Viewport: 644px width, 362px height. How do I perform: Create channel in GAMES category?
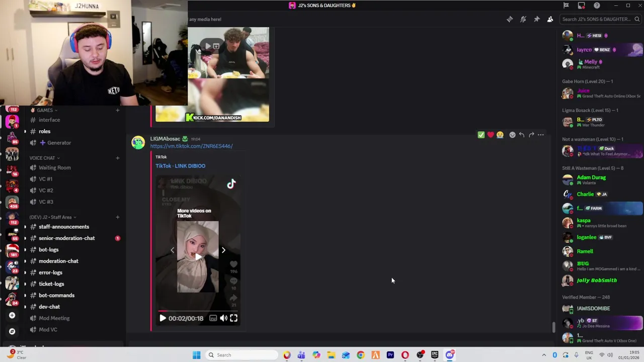tap(118, 110)
